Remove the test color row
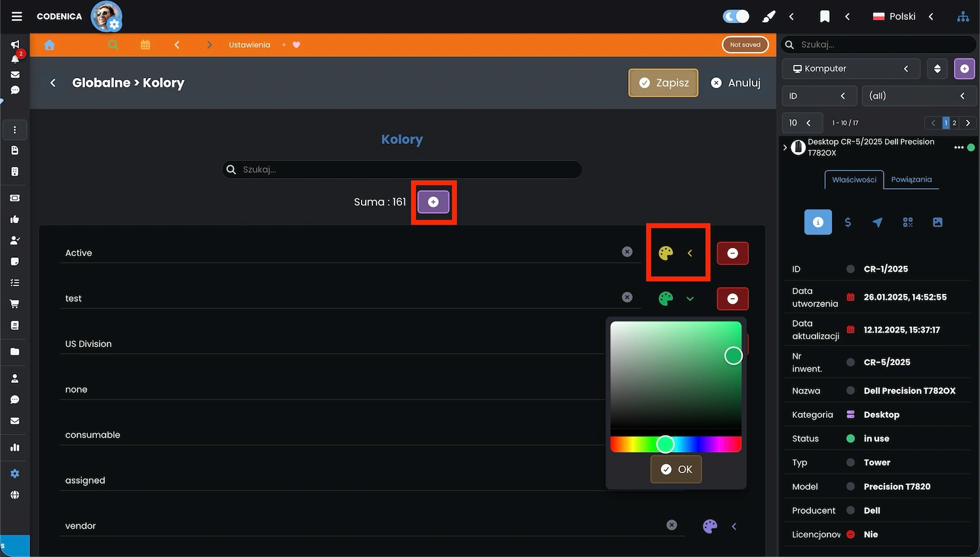The height and width of the screenshot is (557, 980). pos(732,298)
